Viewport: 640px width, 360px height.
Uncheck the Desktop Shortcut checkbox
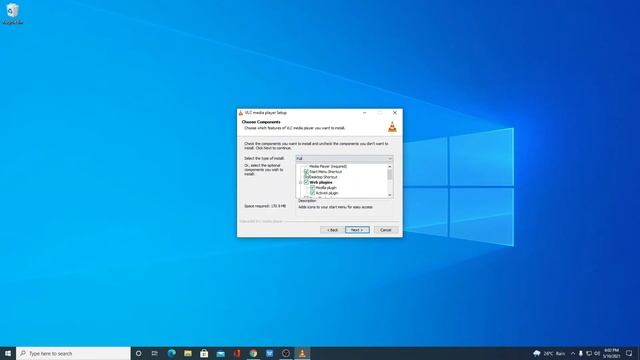pyautogui.click(x=306, y=177)
